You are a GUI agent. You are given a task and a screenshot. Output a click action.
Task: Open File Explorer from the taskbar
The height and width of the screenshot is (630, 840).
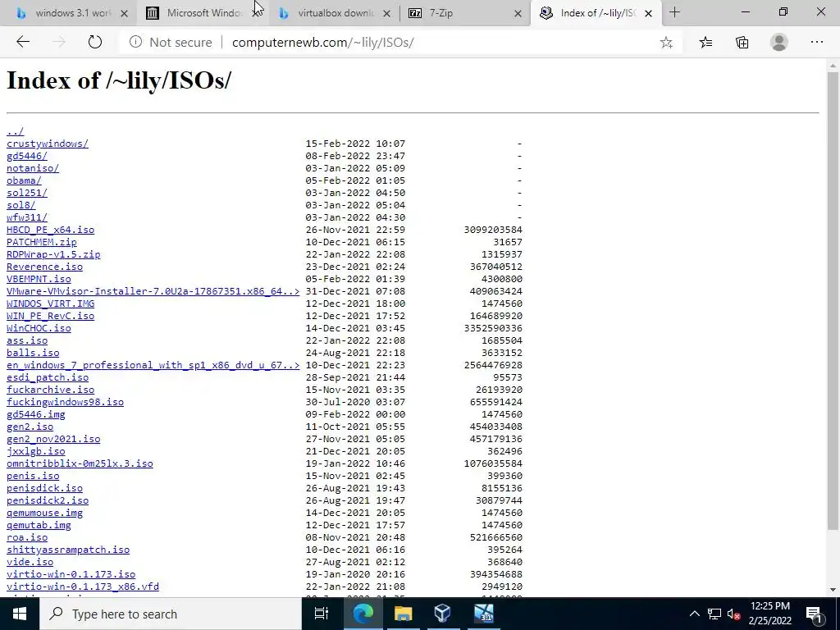click(403, 614)
